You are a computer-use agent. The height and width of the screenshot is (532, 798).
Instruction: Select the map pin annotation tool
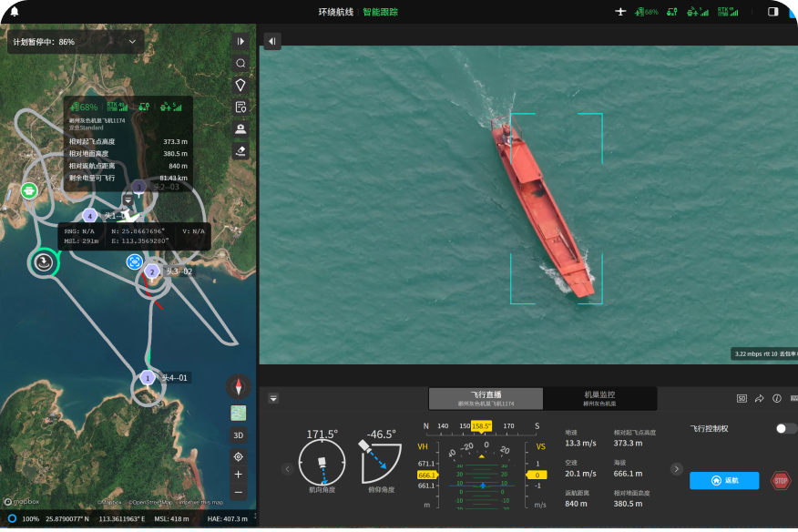tap(240, 85)
